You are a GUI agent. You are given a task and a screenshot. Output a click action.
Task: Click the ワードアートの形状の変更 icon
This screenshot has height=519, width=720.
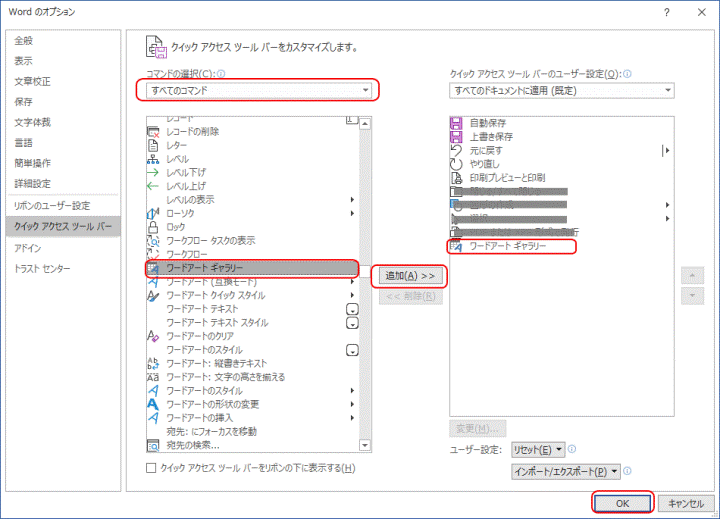(153, 404)
